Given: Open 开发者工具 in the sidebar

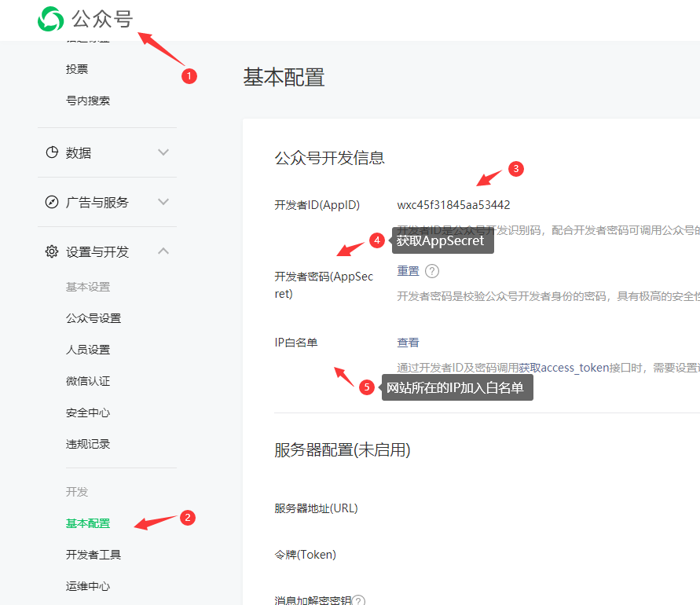Looking at the screenshot, I should 93,555.
